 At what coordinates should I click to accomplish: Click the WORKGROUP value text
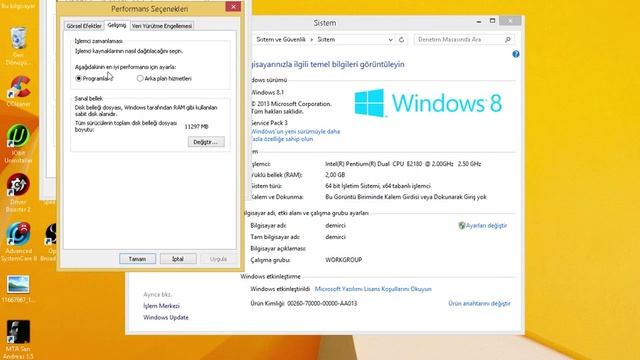click(343, 260)
